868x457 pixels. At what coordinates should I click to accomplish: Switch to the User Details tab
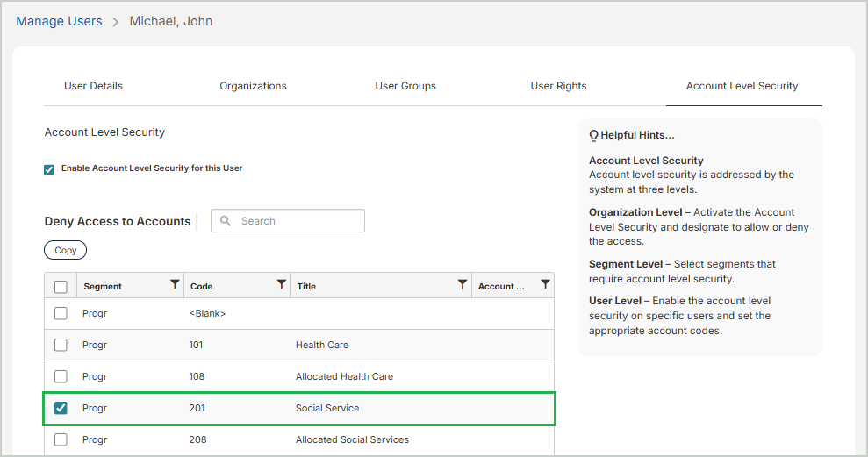93,86
